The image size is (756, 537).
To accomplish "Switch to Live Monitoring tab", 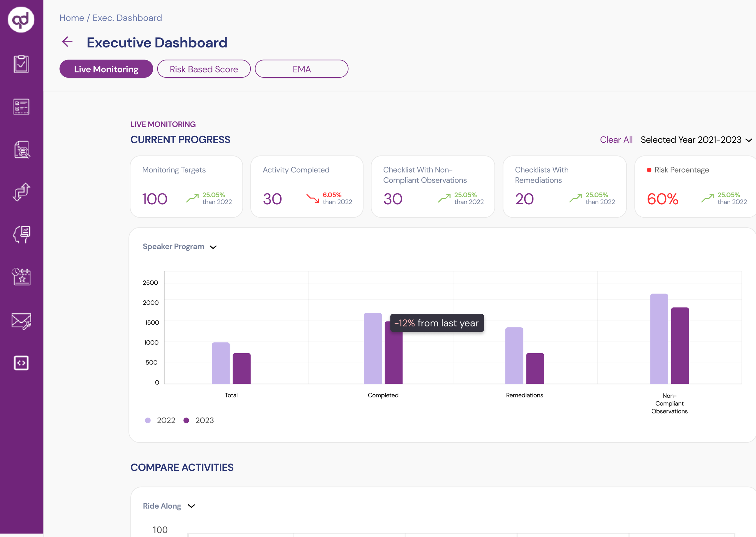I will tap(106, 69).
